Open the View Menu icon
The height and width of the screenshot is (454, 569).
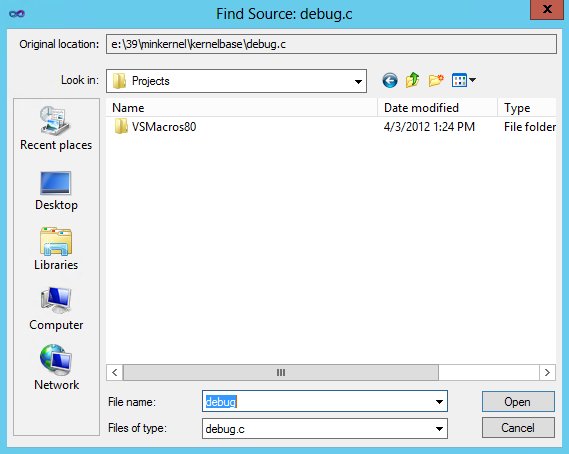(459, 80)
